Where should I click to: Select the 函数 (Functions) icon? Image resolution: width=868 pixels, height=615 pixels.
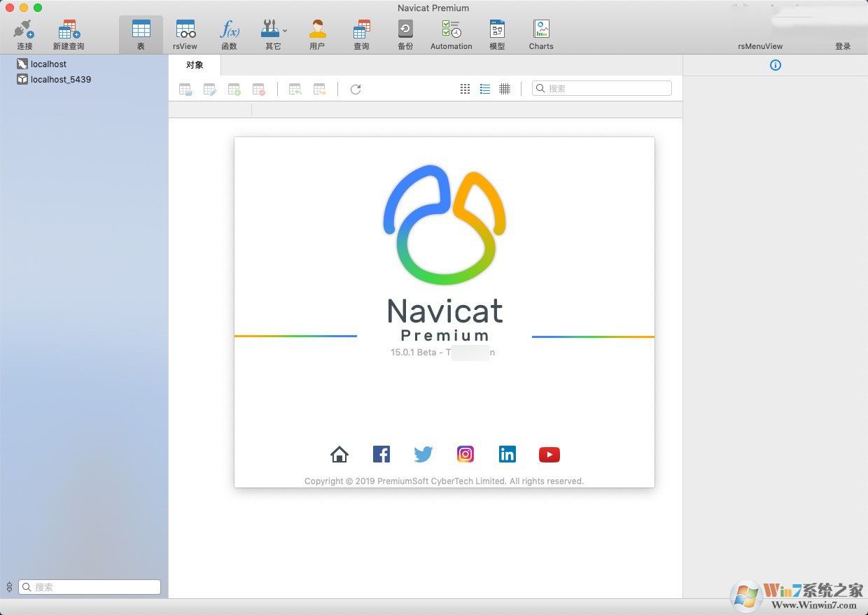point(230,31)
